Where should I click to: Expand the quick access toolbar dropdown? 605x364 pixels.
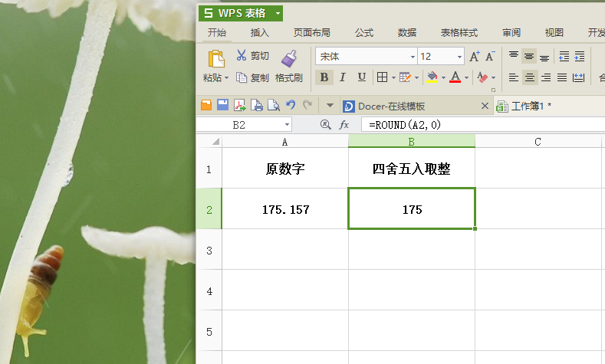(x=330, y=105)
